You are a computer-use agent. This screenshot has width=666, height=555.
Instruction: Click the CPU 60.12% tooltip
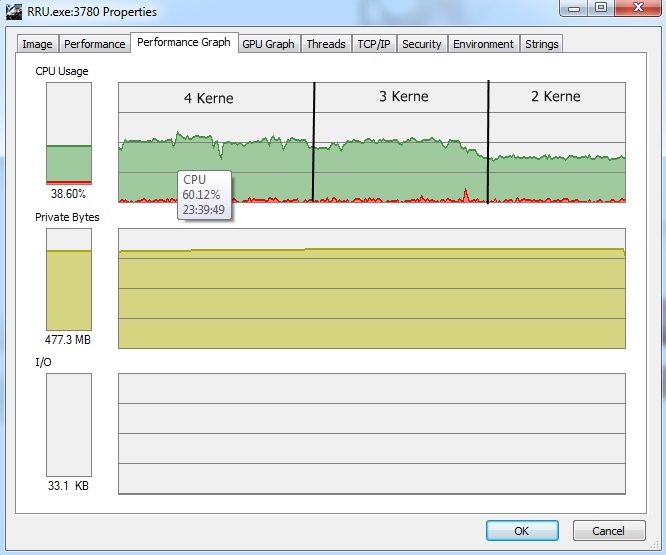tap(204, 195)
